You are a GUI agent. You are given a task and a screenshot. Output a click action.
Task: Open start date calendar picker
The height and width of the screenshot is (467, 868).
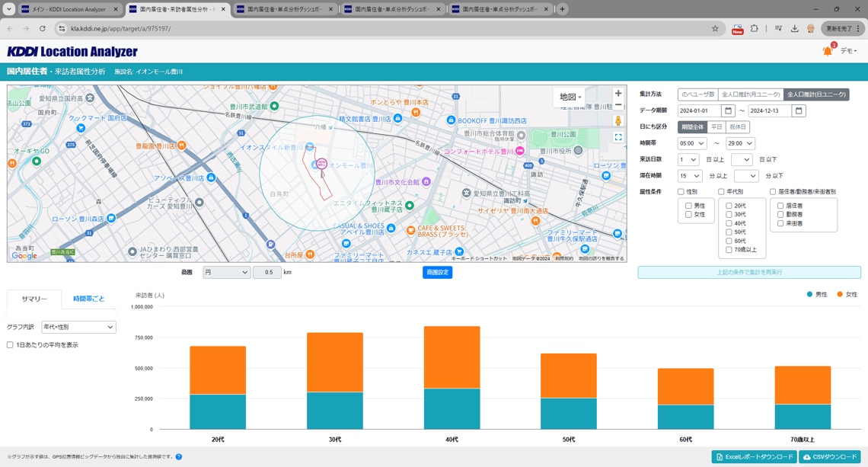click(x=728, y=111)
